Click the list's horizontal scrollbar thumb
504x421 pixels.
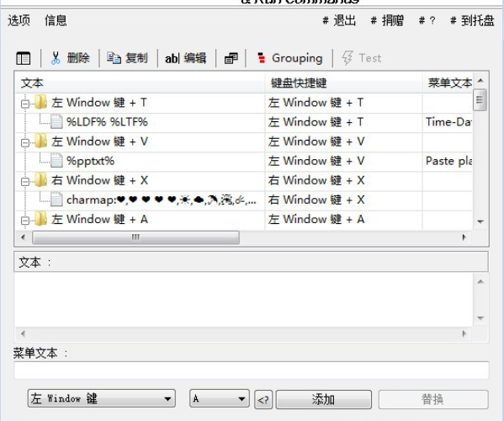point(135,237)
